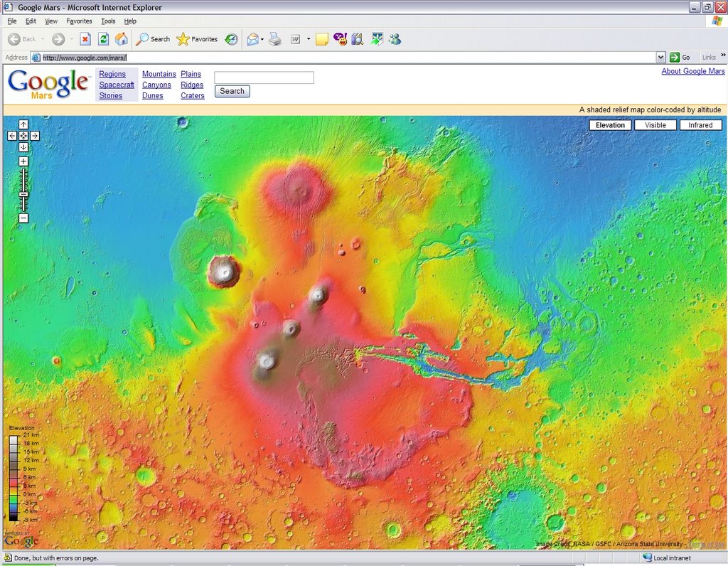Viewport: 728px width, 566px height.
Task: Click the Forward navigation arrow icon
Action: [x=58, y=39]
